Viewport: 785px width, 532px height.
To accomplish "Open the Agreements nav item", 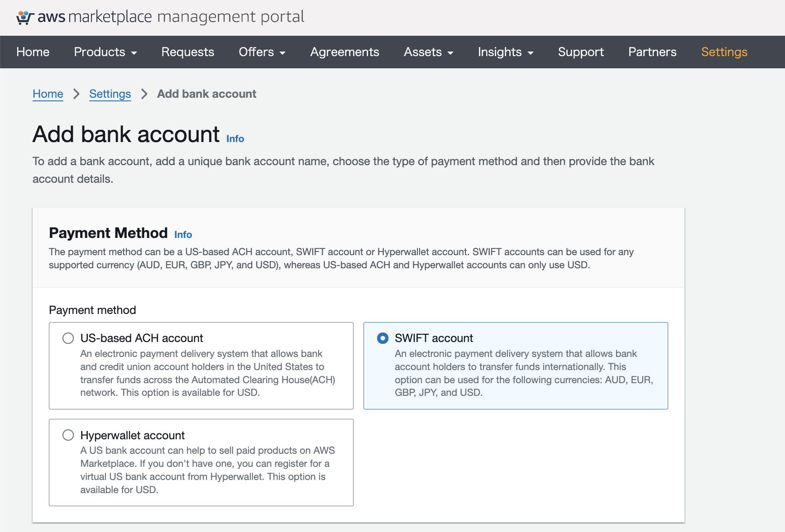I will click(345, 52).
